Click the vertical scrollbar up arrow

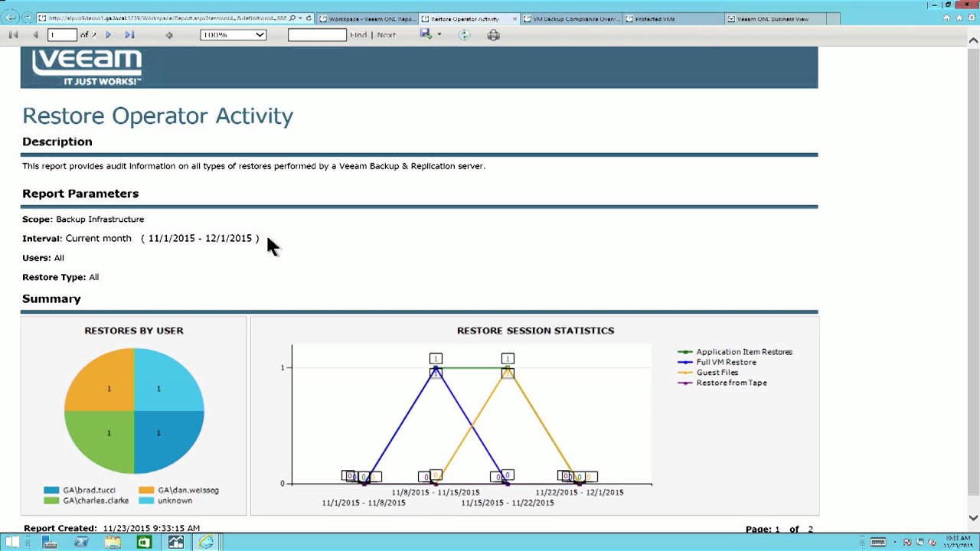point(974,41)
